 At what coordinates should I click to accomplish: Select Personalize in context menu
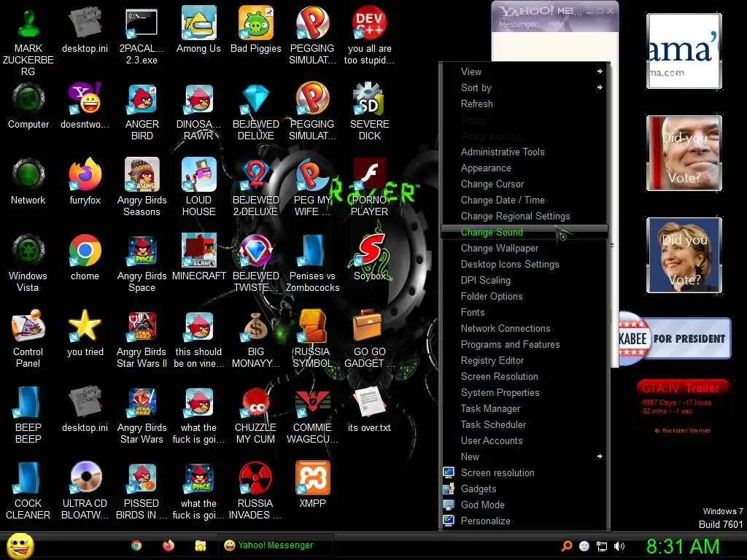(525, 521)
